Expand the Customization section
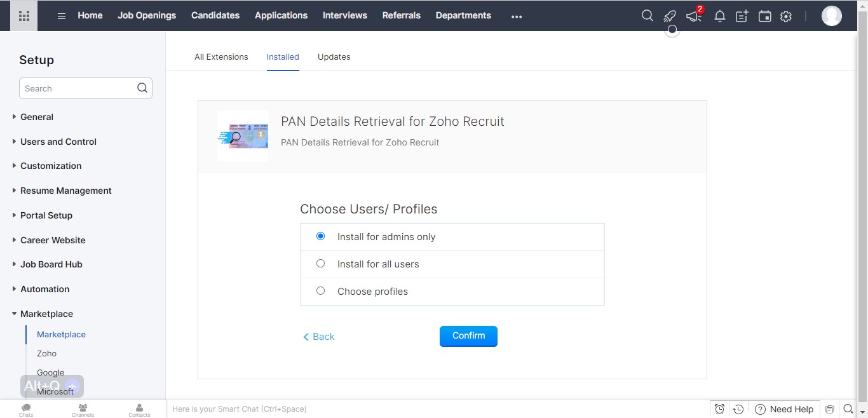The width and height of the screenshot is (868, 418). [x=51, y=166]
